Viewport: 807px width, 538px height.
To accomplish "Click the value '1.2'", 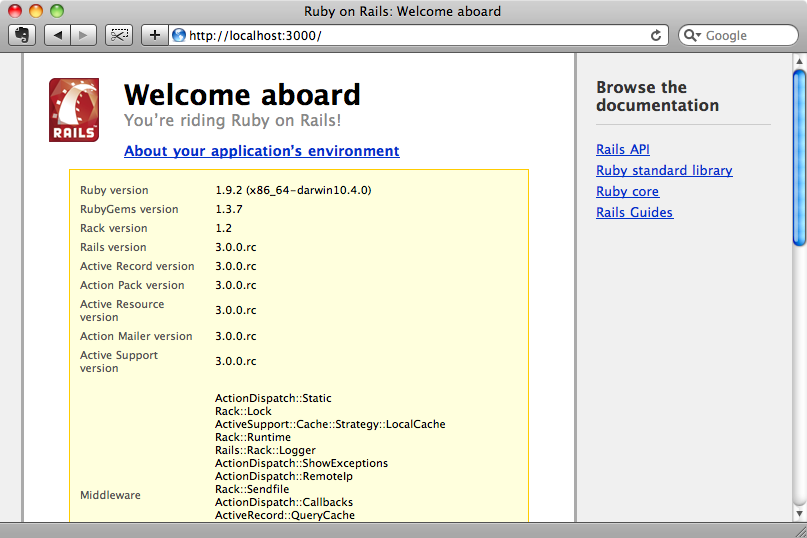I will [x=223, y=229].
